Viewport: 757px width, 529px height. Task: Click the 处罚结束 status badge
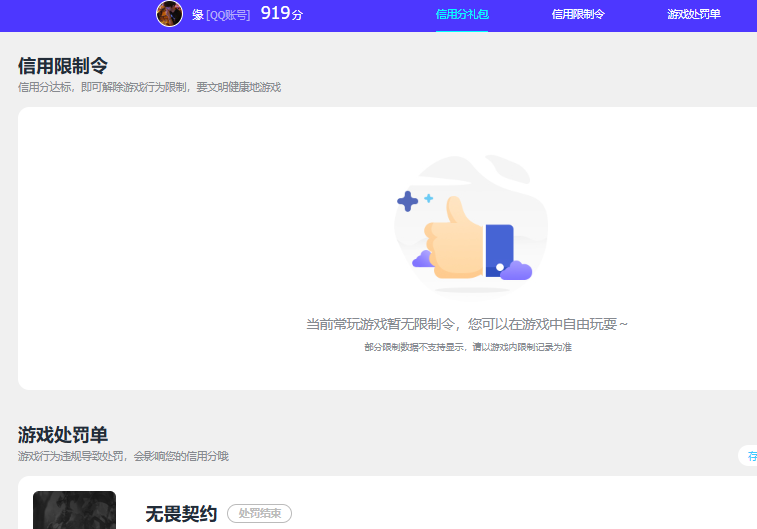pos(259,514)
